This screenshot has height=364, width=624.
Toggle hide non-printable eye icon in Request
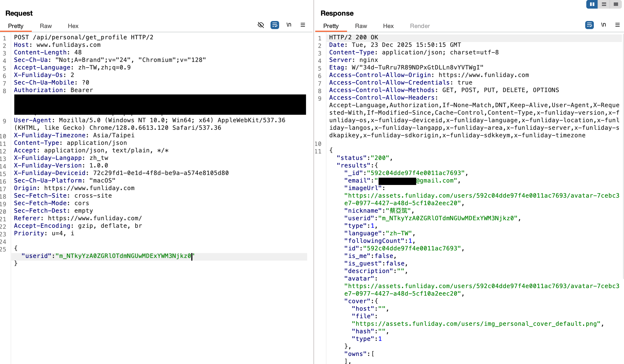[261, 25]
